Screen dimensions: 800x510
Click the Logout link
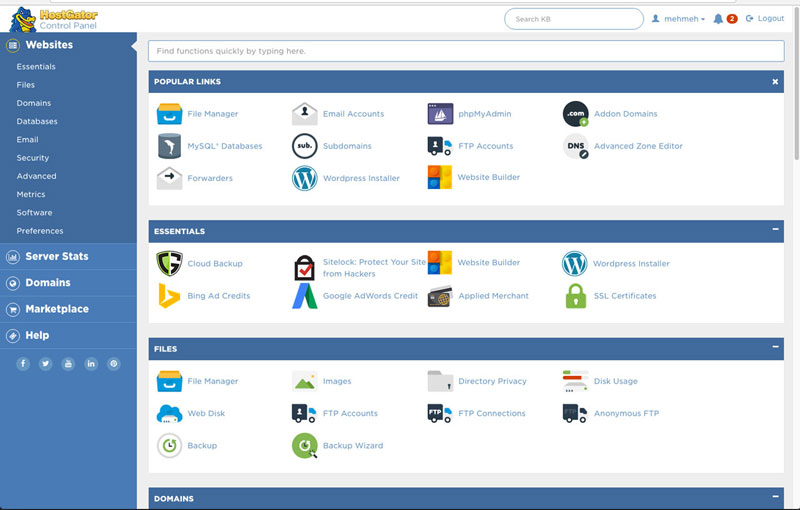point(765,18)
